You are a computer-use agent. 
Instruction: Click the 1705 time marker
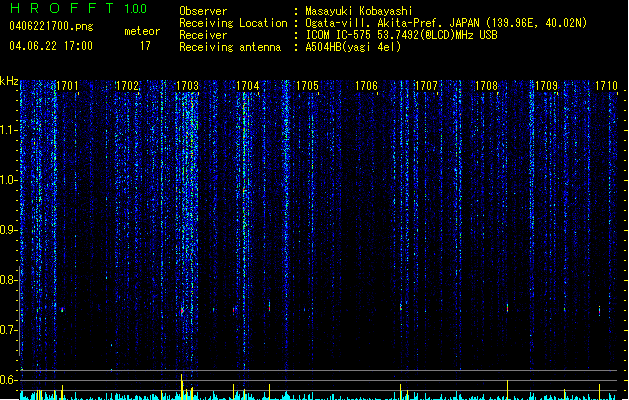(x=307, y=86)
